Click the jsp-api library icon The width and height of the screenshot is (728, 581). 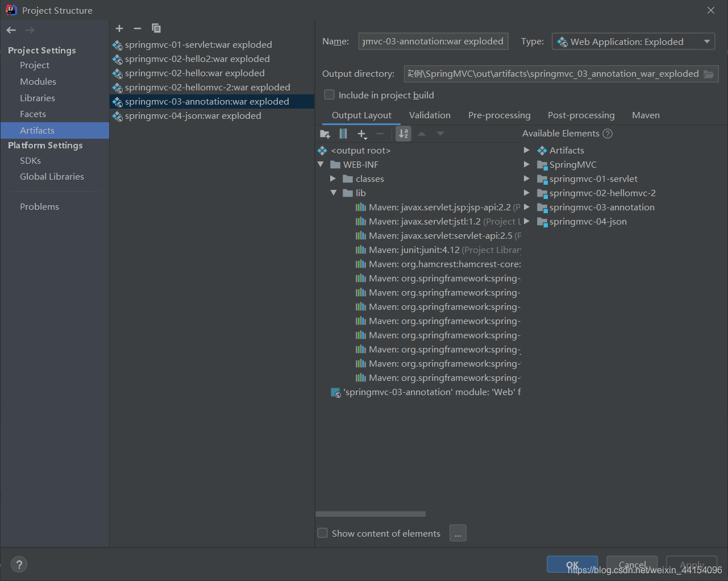(361, 208)
